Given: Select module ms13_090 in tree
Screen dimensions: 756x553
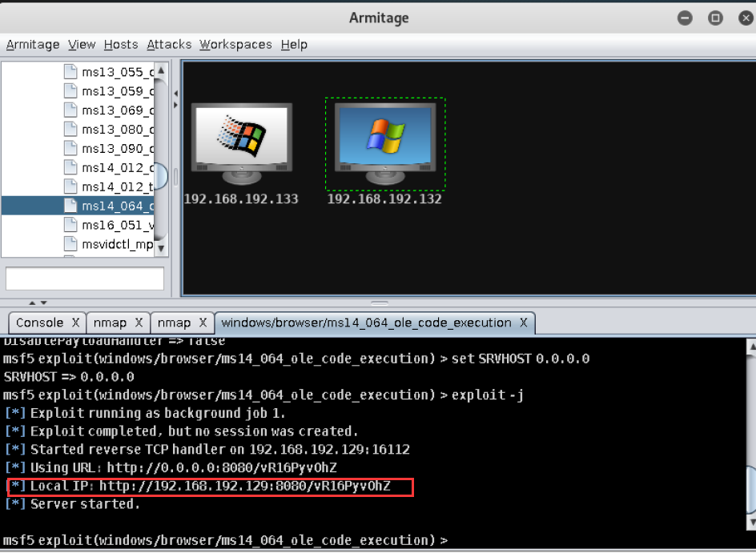Looking at the screenshot, I should [x=118, y=148].
